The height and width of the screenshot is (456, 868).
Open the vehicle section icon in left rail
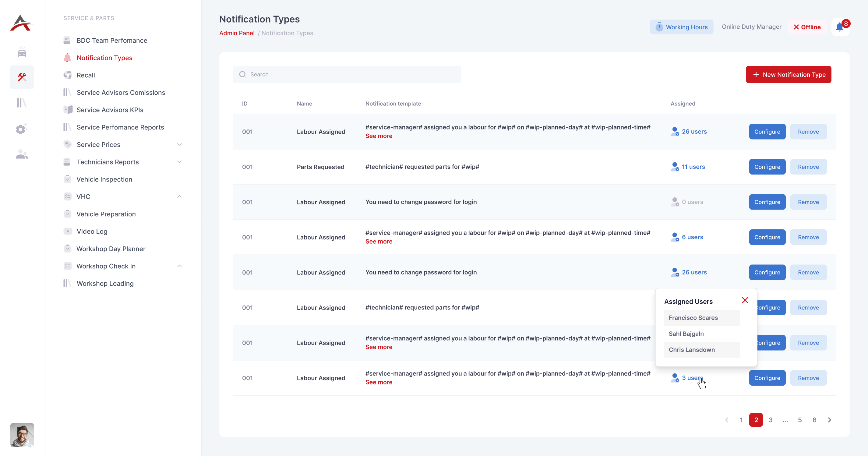tap(22, 53)
